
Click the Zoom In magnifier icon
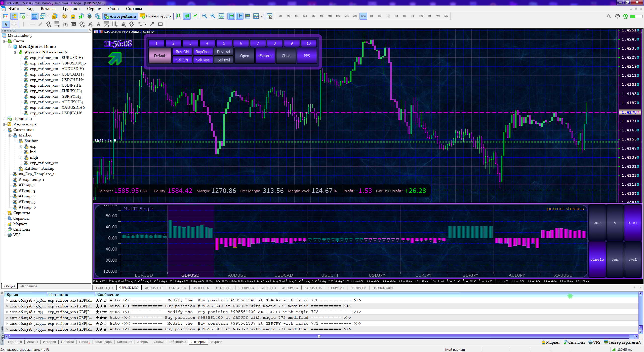pos(205,16)
